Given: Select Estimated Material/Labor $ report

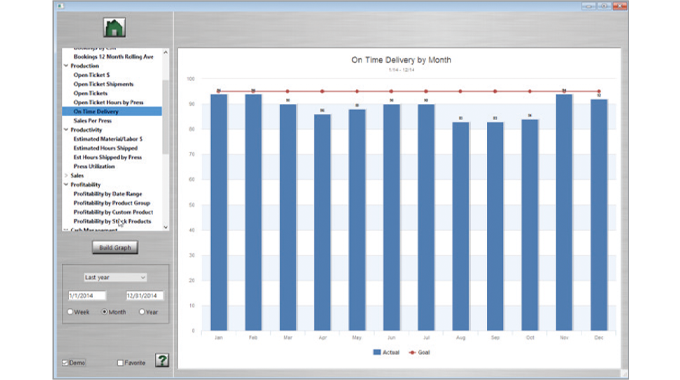Looking at the screenshot, I should pyautogui.click(x=108, y=139).
